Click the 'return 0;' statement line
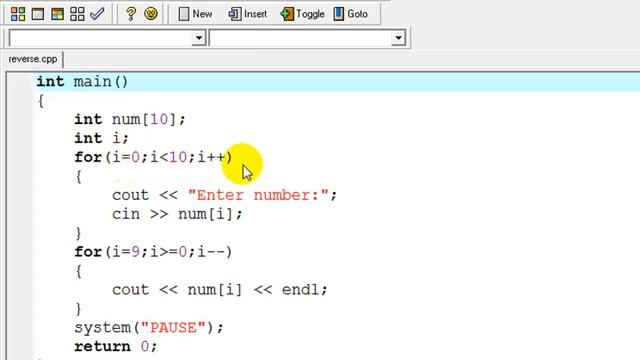Image resolution: width=640 pixels, height=360 pixels. (116, 346)
